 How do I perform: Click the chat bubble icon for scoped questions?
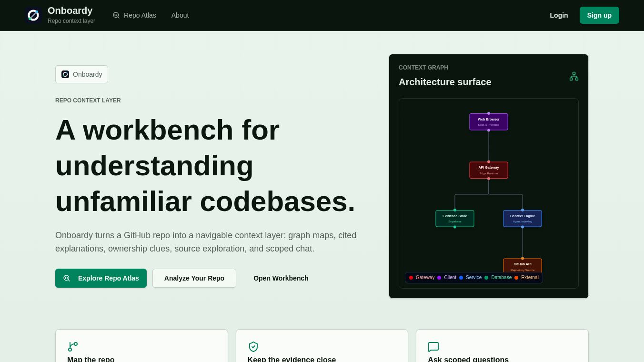pos(433,347)
